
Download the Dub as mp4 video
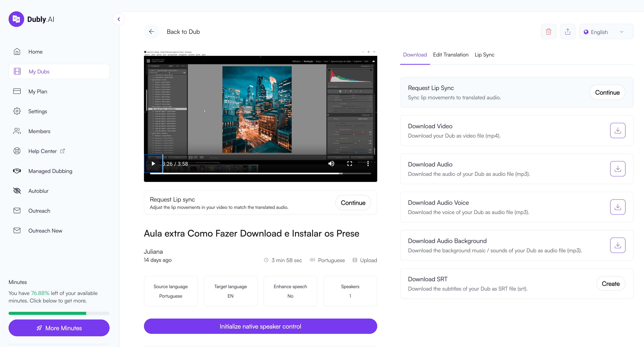point(618,131)
